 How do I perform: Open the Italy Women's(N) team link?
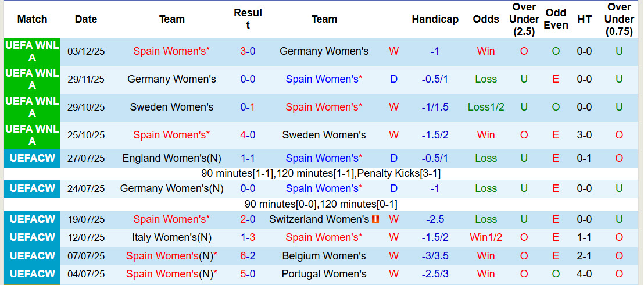click(x=171, y=237)
